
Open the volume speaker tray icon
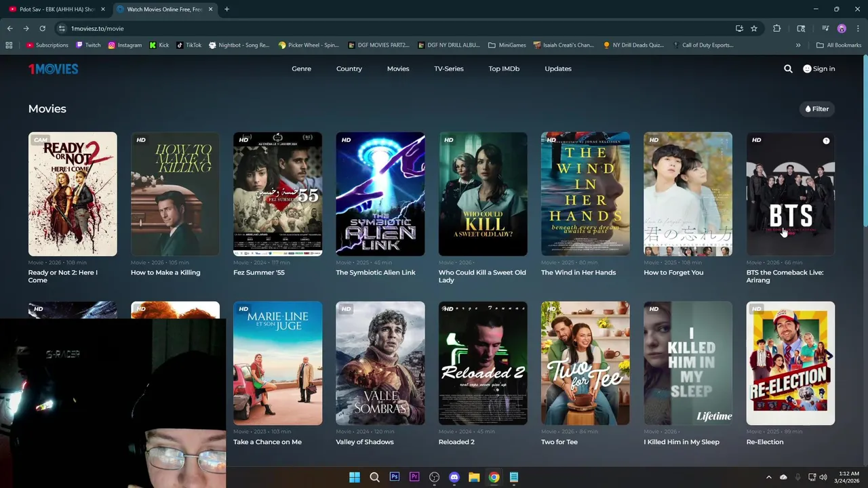[x=823, y=477]
